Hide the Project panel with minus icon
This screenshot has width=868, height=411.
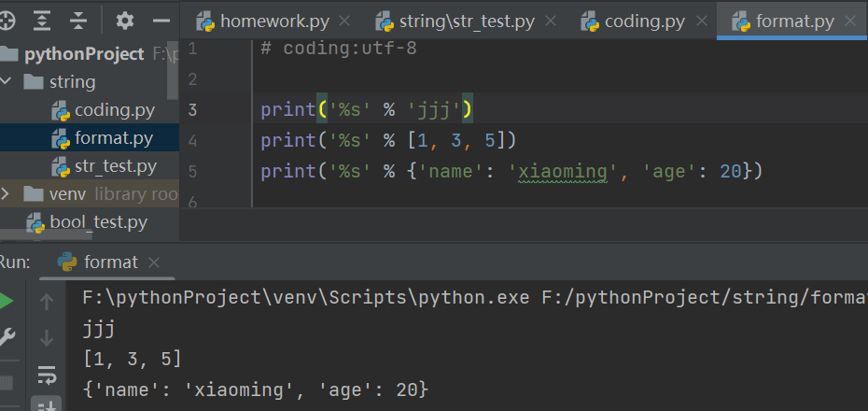tap(161, 20)
